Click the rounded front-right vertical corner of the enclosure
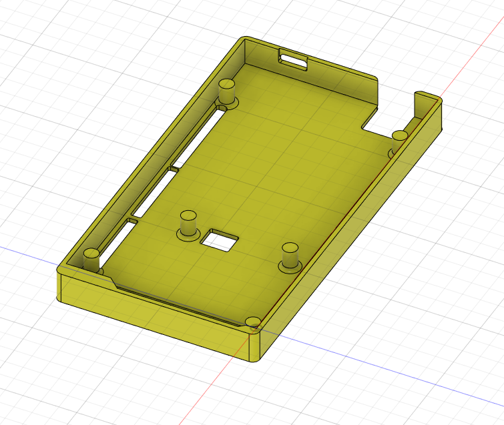Image resolution: width=504 pixels, height=425 pixels. pyautogui.click(x=254, y=348)
